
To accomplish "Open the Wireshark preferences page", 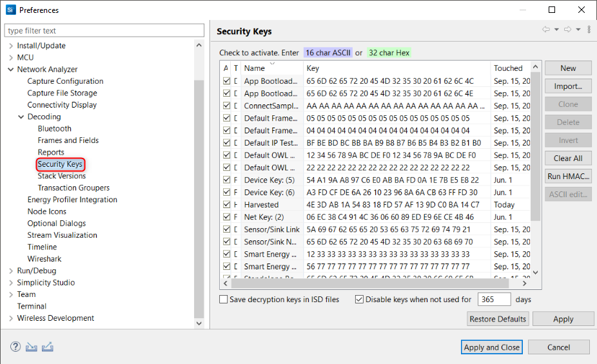I will coord(44,259).
